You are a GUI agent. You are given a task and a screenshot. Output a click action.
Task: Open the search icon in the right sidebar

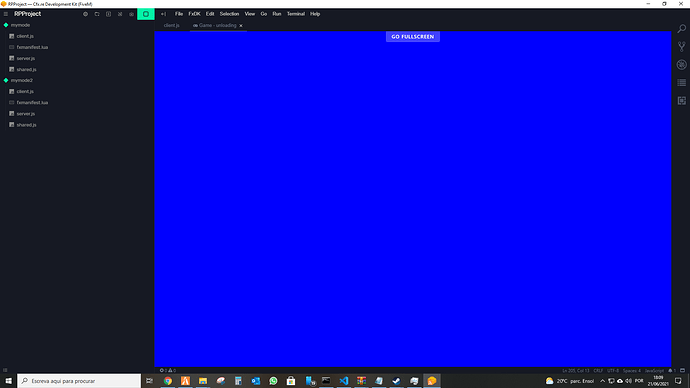[681, 29]
